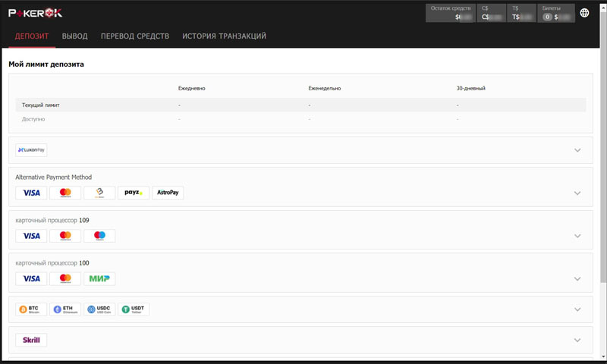Select the LuxonPay payment method
This screenshot has height=364, width=607.
[32, 150]
